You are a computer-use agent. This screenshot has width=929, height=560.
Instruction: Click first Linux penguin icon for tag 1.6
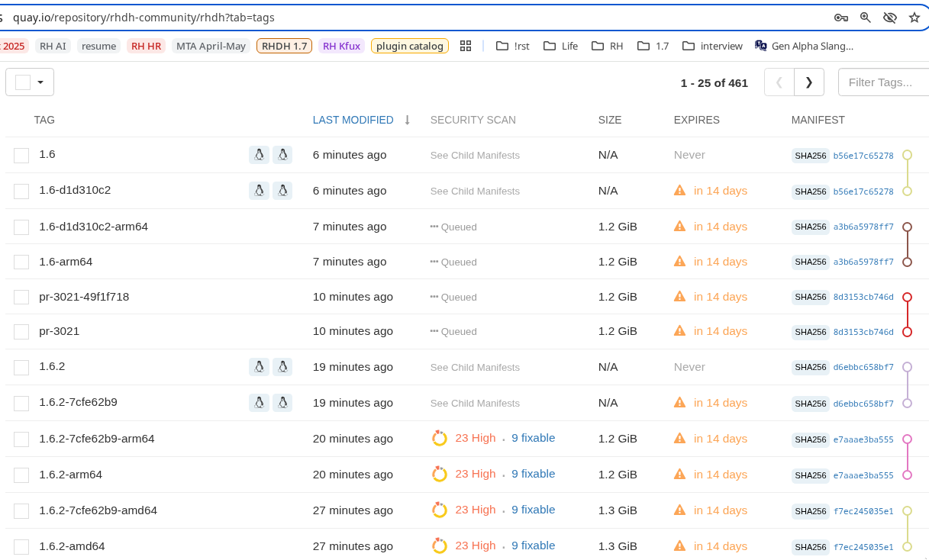259,155
